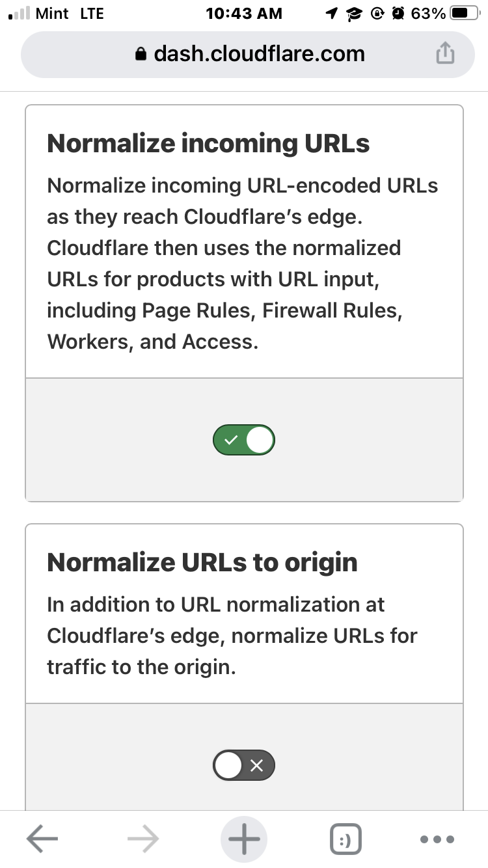Enable the Normalize URLs to origin toggle
The height and width of the screenshot is (868, 488).
coord(244,766)
